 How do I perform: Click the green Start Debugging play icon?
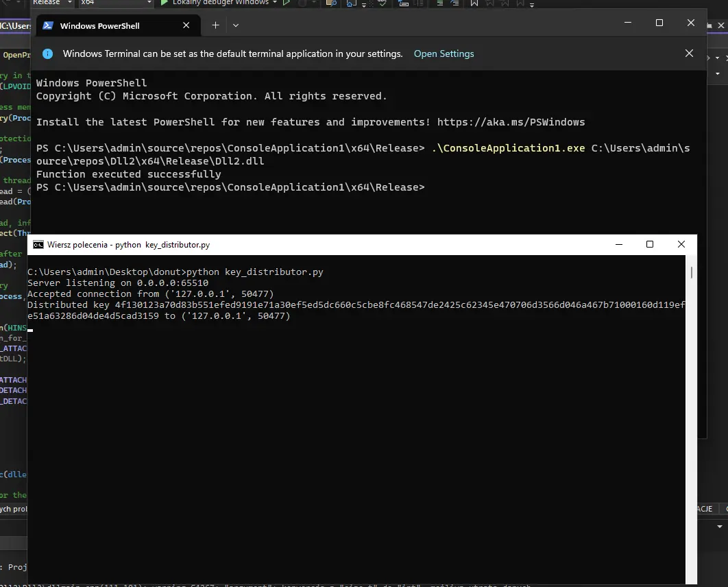pos(165,3)
